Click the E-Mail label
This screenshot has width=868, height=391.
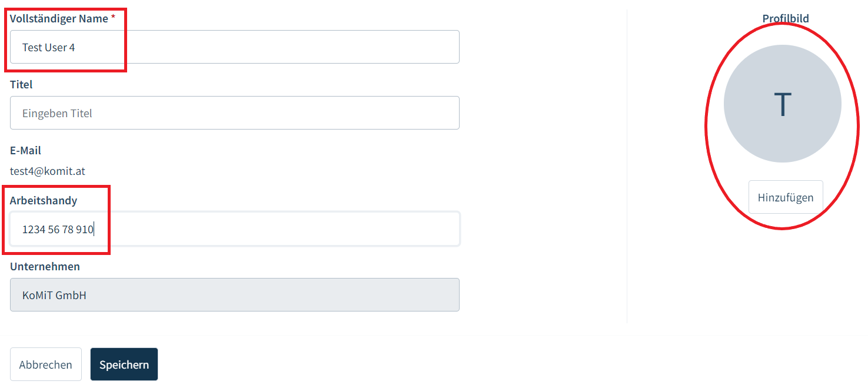25,150
